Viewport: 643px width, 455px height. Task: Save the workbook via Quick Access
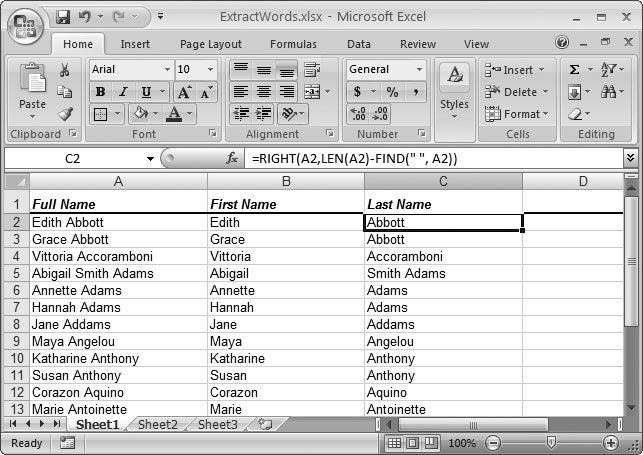[x=63, y=17]
